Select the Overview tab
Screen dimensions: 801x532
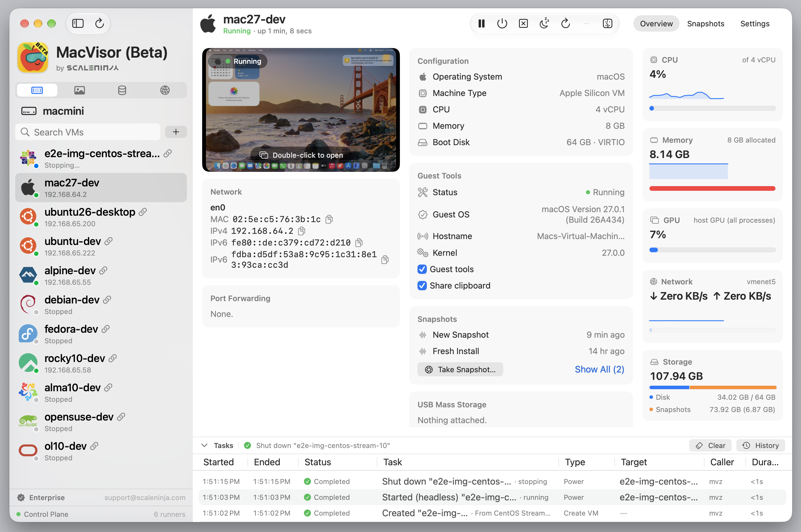(656, 24)
